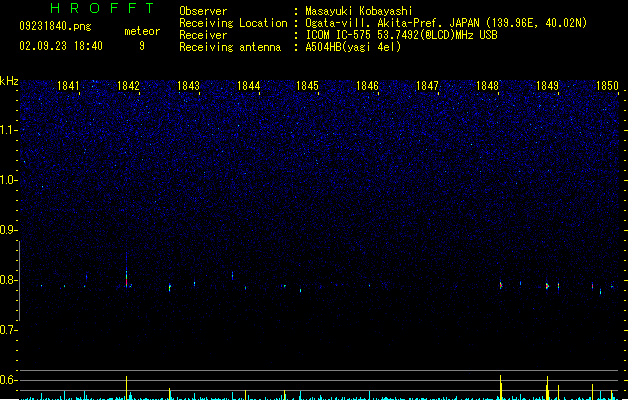The image size is (629, 400).
Task: Click the kHz axis unit label
Action: pos(9,81)
